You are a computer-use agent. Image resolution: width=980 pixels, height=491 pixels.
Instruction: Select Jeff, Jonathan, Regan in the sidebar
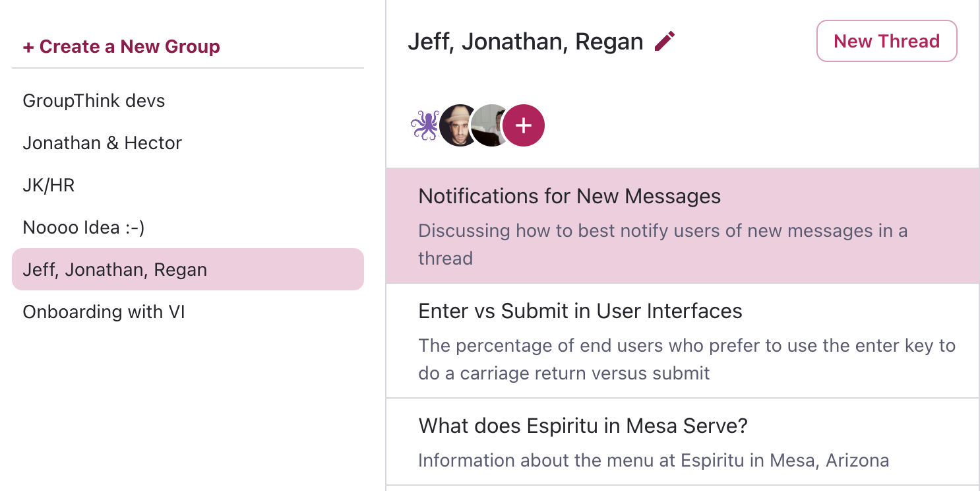point(115,270)
